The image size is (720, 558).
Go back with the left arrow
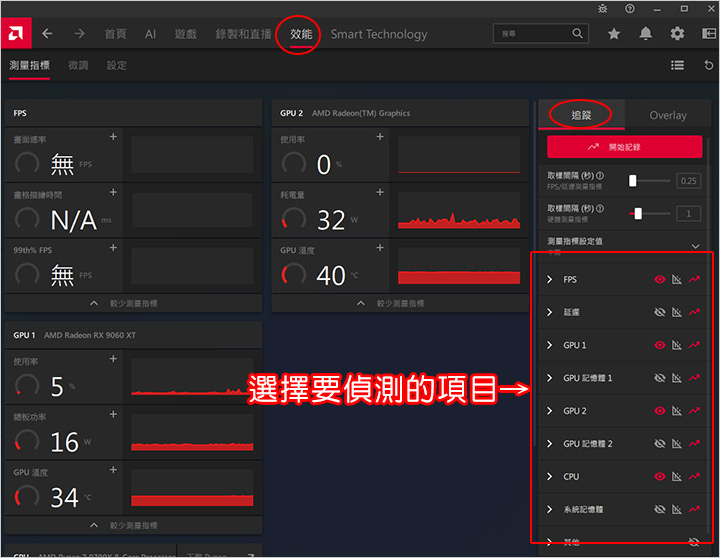click(47, 34)
